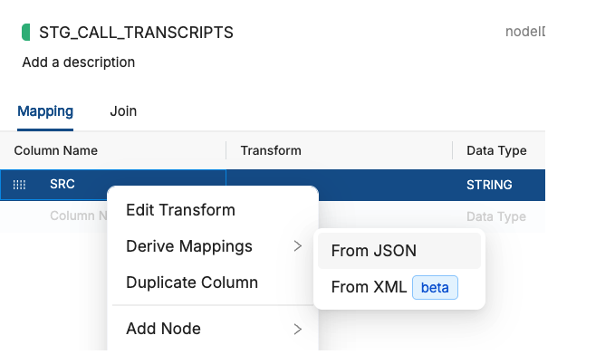Click the Column Name header
Image resolution: width=615 pixels, height=364 pixels.
[x=56, y=150]
